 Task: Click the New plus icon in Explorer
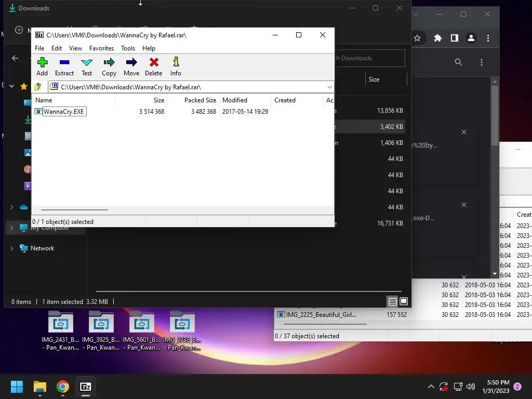tap(19, 30)
